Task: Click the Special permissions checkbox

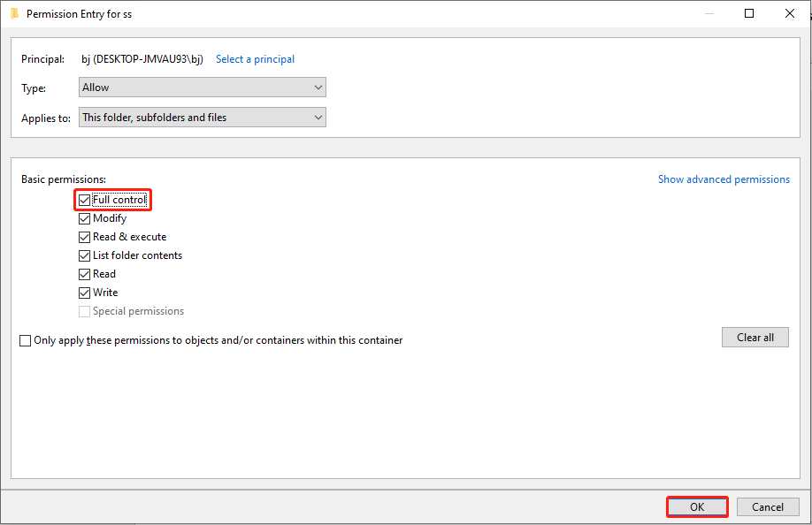Action: click(84, 311)
